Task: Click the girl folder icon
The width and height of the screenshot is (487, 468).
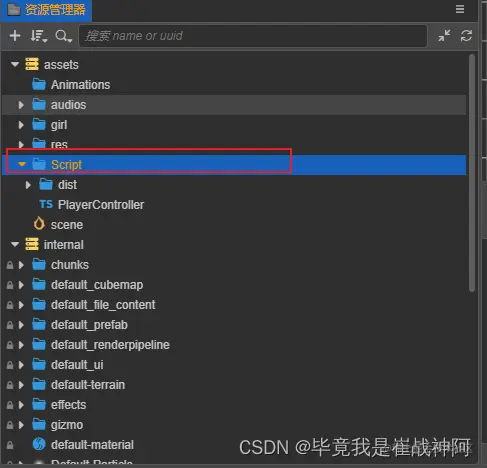Action: click(x=39, y=124)
